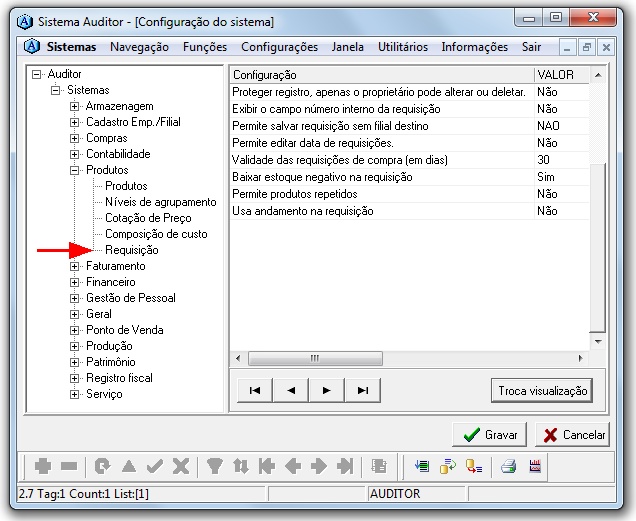Screen dimensions: 636x521
Task: Open the Utilitários menu
Action: [x=402, y=47]
